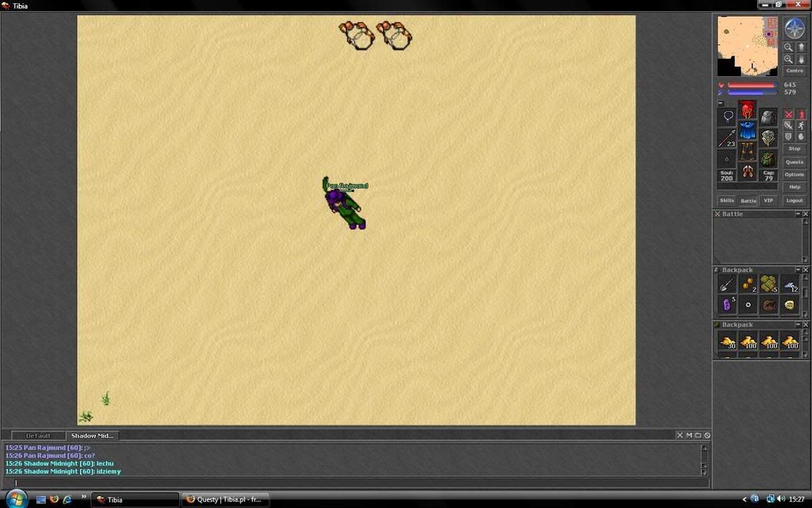Select the amulet necklace slot

click(727, 117)
